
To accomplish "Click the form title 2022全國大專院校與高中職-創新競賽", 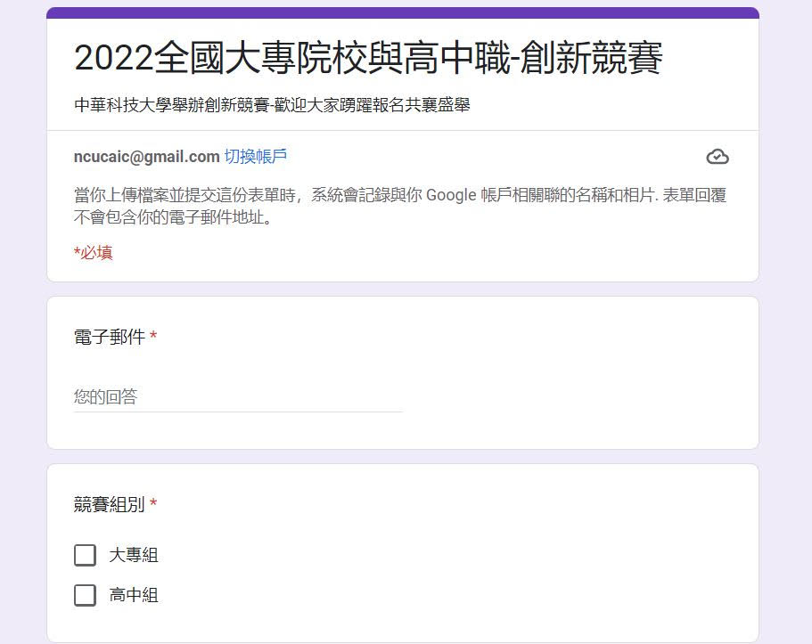I will click(x=368, y=58).
